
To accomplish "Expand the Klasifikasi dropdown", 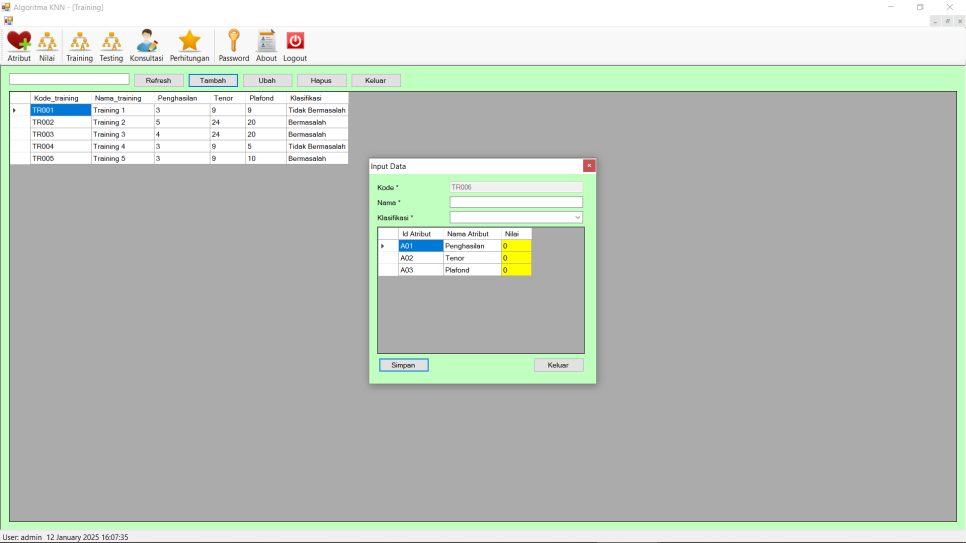I will [577, 217].
